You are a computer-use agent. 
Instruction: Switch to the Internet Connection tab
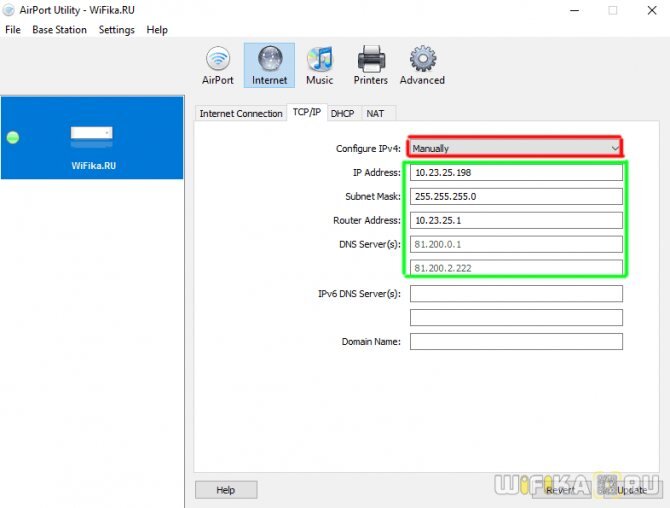[x=241, y=114]
